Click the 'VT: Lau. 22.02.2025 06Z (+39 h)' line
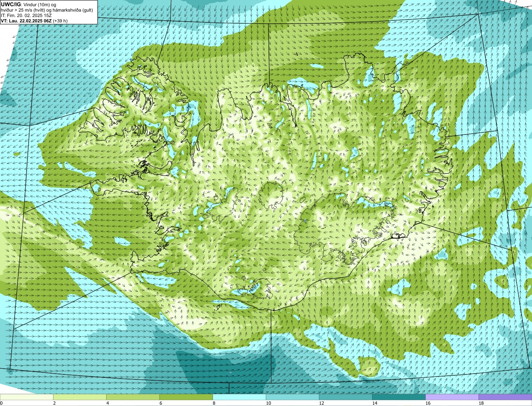The width and height of the screenshot is (532, 406). (x=34, y=20)
